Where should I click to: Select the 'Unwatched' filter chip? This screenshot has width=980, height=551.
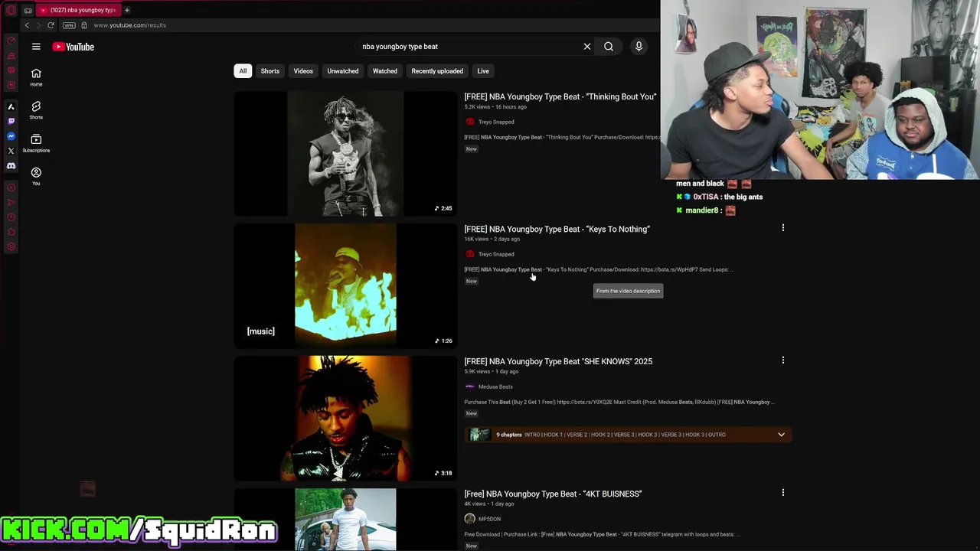click(x=343, y=71)
